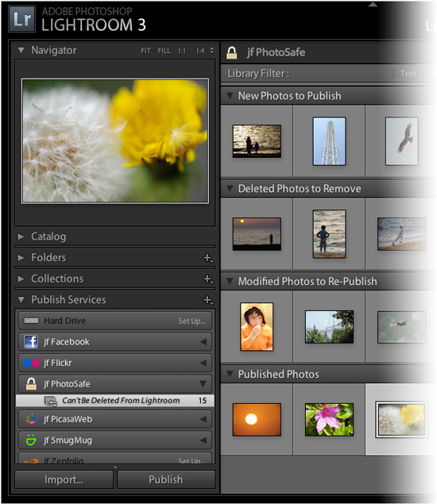Click the jf SmugMug smiley icon

tap(31, 440)
